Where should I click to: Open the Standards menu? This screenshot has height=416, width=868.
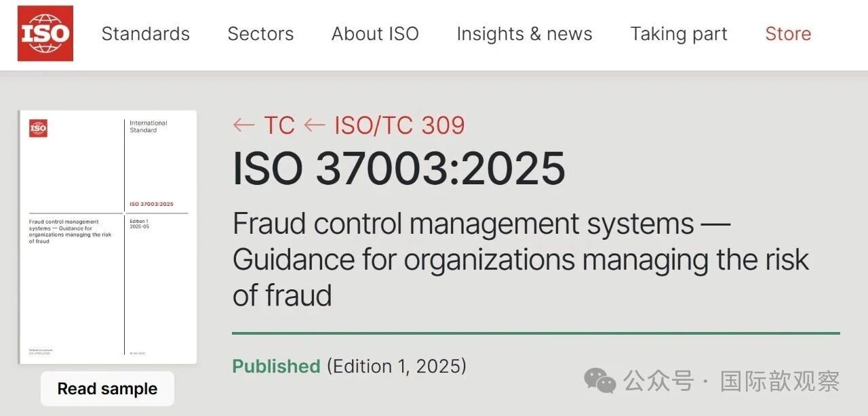tap(145, 34)
